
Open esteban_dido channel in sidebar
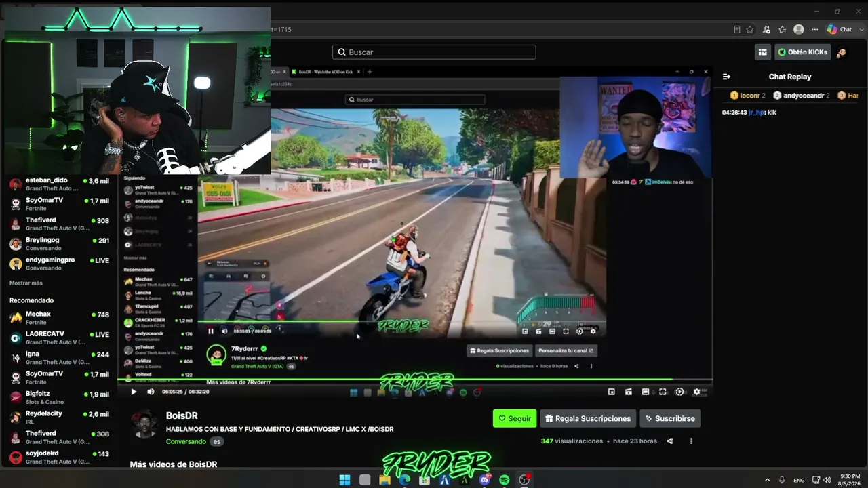59,184
